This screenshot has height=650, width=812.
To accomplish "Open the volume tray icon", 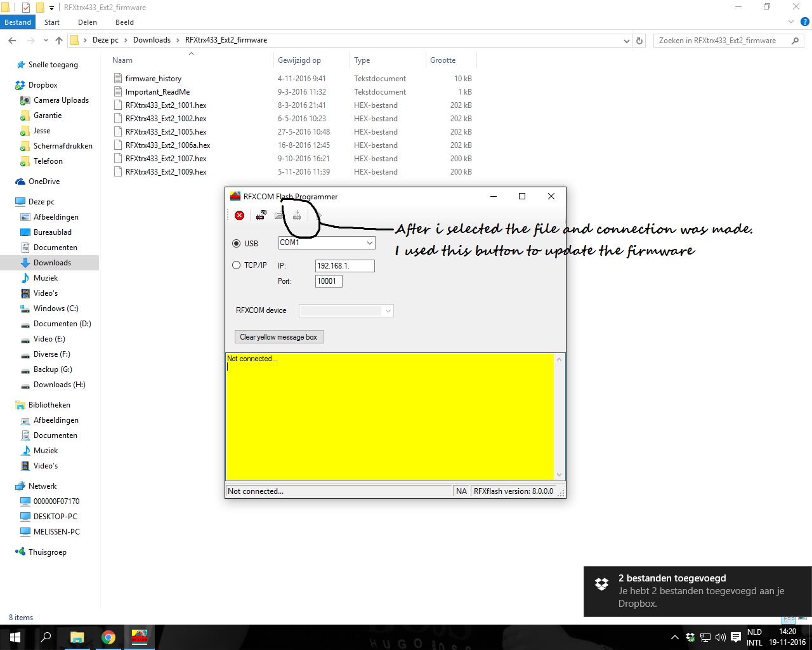I will pyautogui.click(x=720, y=637).
